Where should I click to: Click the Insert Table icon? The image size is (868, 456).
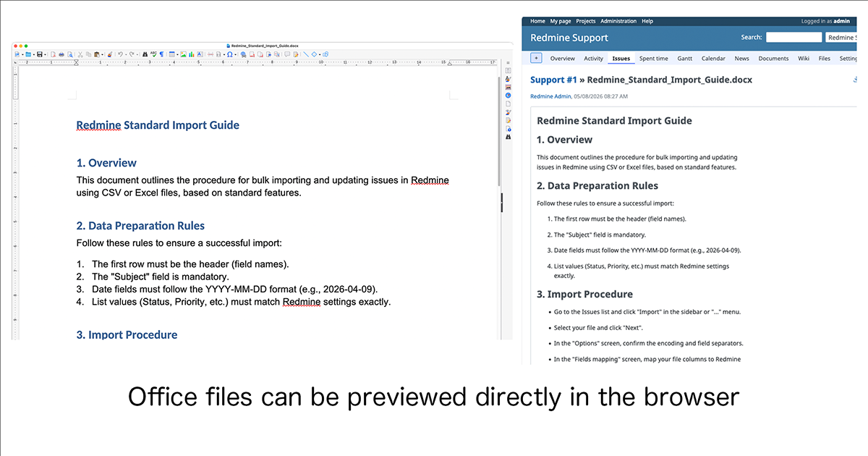click(171, 54)
